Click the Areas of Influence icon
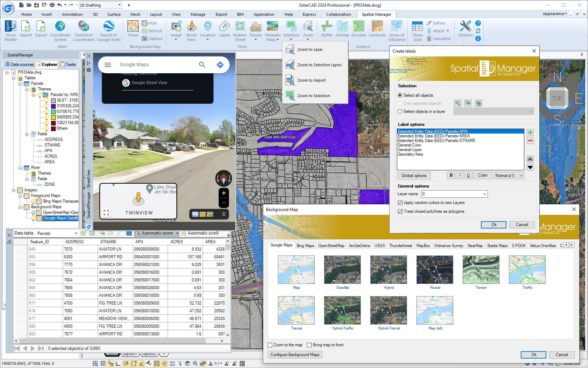The height and width of the screenshot is (368, 588). pyautogui.click(x=397, y=31)
